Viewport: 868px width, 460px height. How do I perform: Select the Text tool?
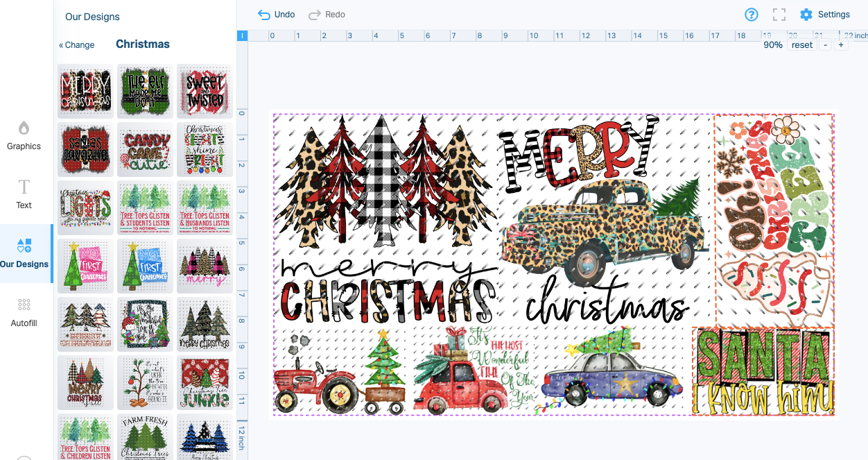(24, 194)
